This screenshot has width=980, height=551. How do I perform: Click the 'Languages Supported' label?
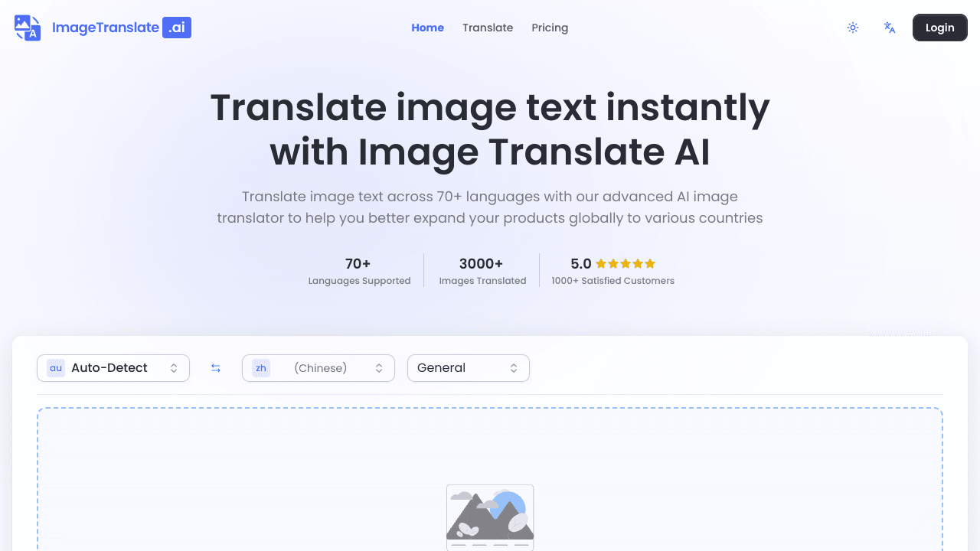(360, 281)
